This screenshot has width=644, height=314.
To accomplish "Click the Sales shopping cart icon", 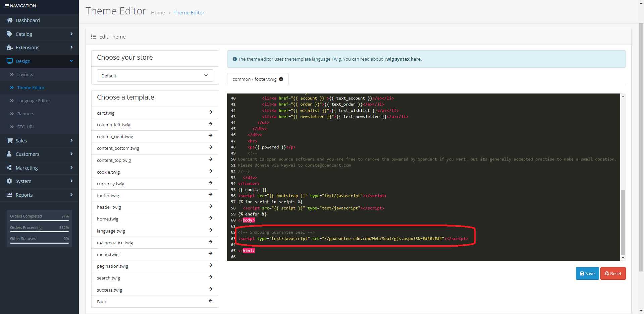I will pyautogui.click(x=9, y=141).
